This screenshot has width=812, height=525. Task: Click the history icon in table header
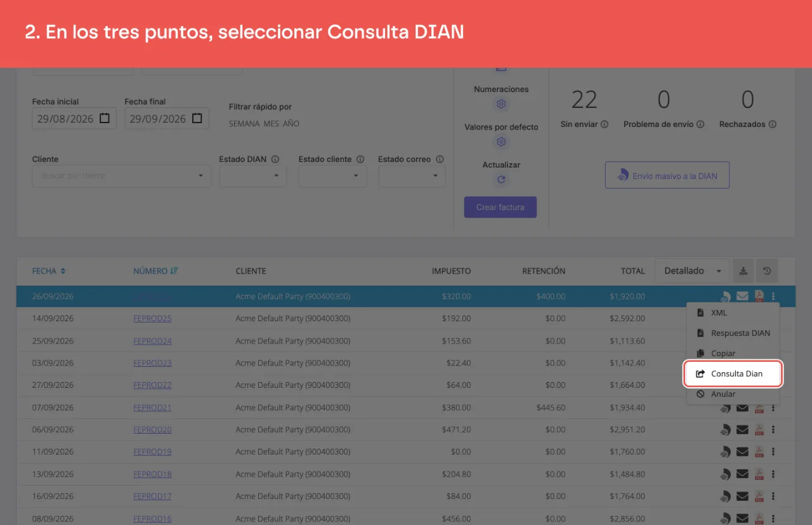click(767, 271)
